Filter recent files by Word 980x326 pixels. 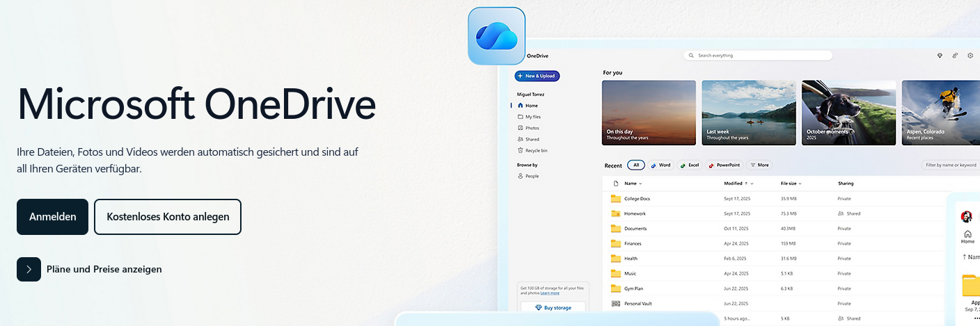[x=661, y=165]
